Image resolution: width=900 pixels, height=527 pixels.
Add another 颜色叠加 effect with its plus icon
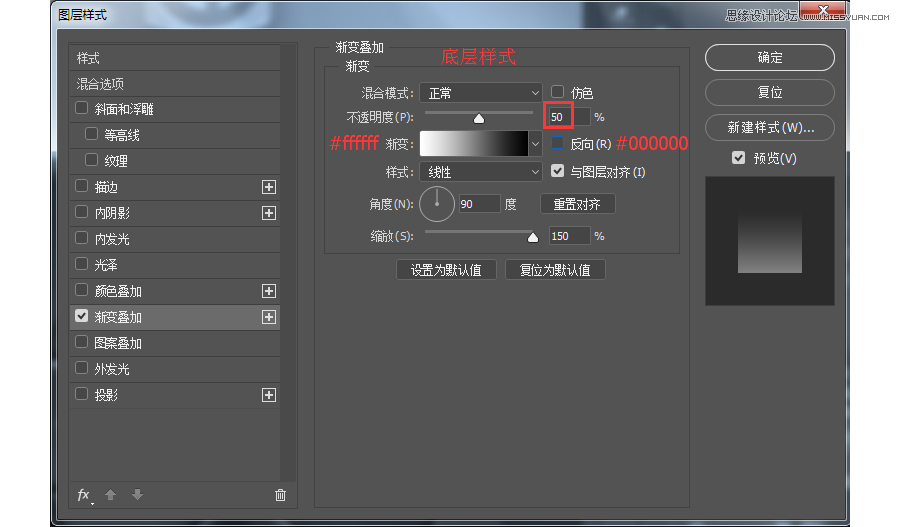[269, 291]
